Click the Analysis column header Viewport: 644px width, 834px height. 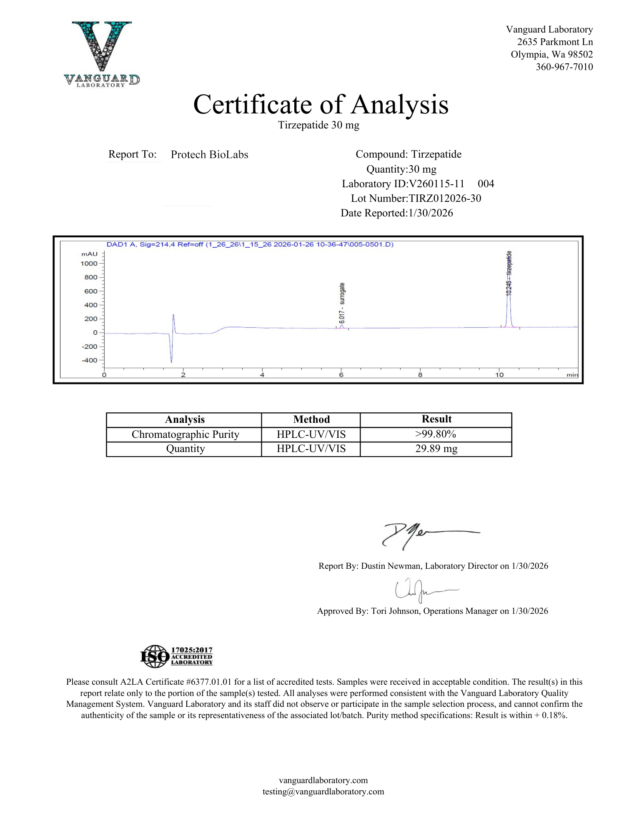click(185, 420)
